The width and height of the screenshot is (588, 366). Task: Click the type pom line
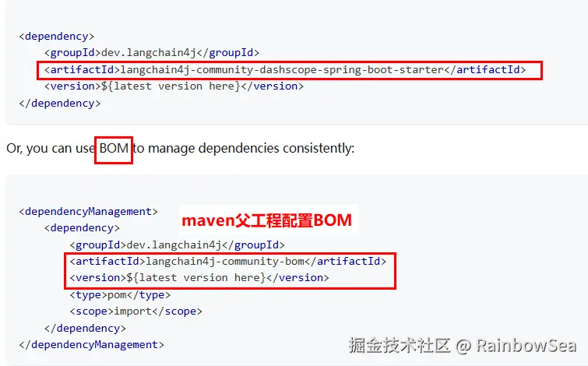pyautogui.click(x=120, y=295)
